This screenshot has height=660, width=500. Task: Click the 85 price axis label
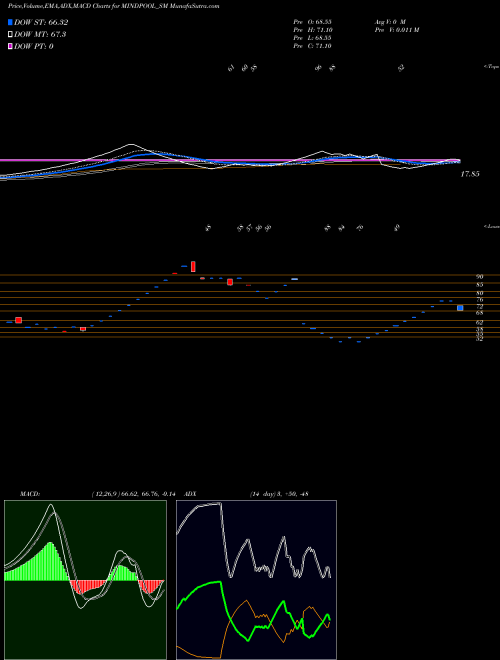(x=479, y=284)
